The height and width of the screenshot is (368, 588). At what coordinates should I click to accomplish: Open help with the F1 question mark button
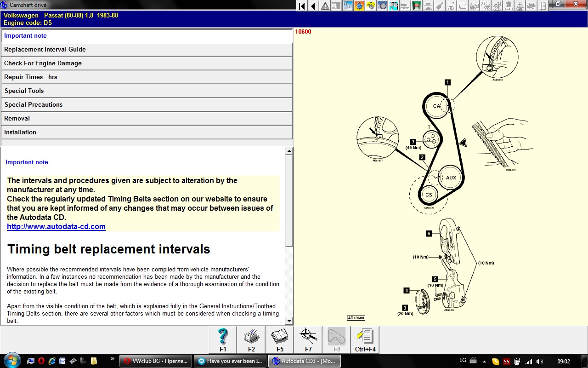click(x=223, y=340)
